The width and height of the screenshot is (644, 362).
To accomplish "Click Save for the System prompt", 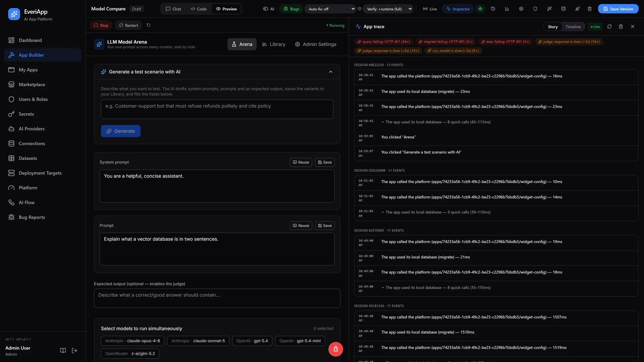I will tap(325, 162).
